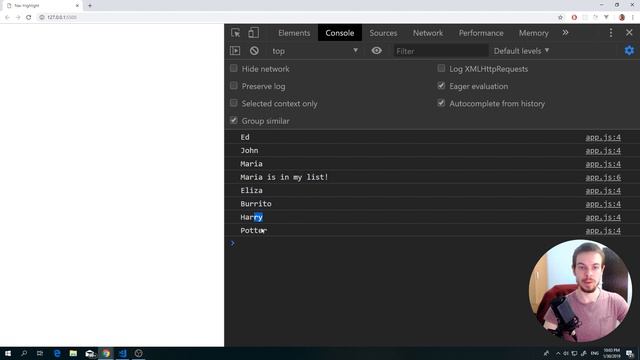Uncheck Autocomplete from history
The width and height of the screenshot is (640, 360).
pyautogui.click(x=441, y=103)
